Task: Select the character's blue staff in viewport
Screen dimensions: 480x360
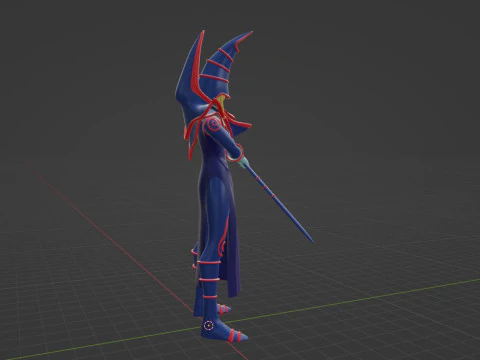Action: click(279, 203)
